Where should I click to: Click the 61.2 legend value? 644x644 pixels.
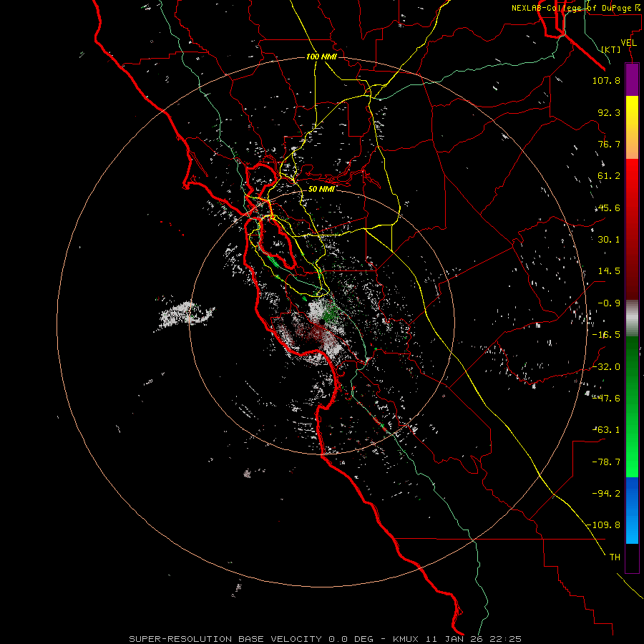point(609,176)
